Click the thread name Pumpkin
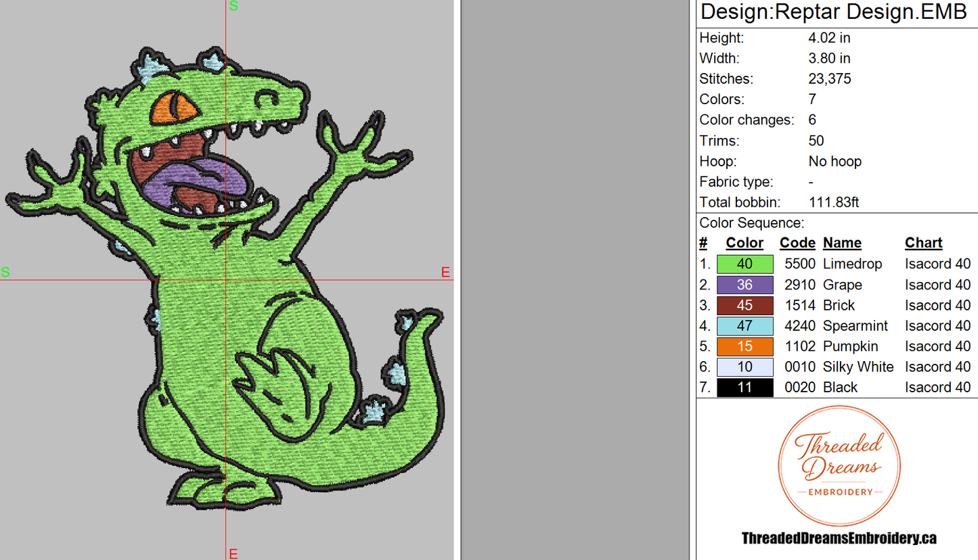This screenshot has width=978, height=560. pyautogui.click(x=851, y=346)
